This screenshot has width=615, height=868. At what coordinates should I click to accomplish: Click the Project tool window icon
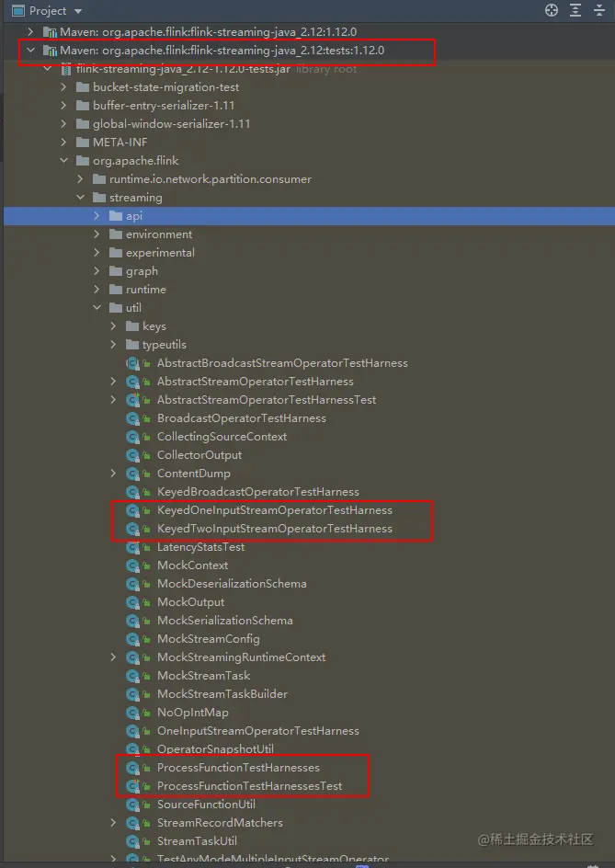(18, 10)
